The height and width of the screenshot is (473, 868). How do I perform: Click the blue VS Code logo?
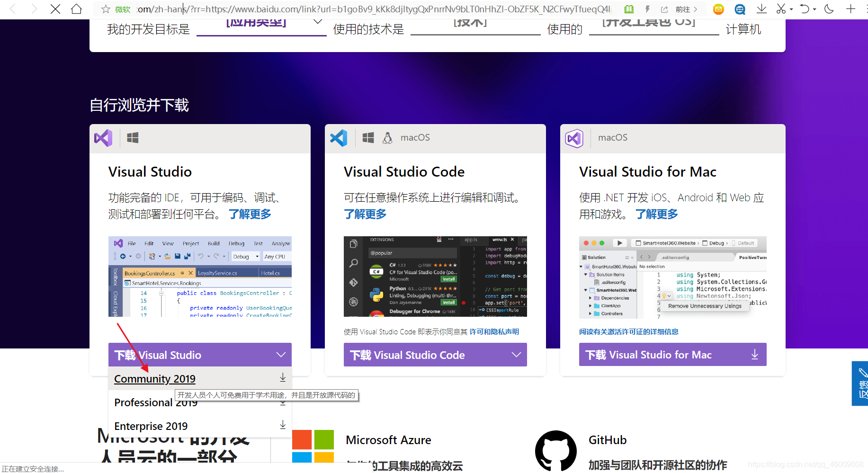tap(339, 138)
